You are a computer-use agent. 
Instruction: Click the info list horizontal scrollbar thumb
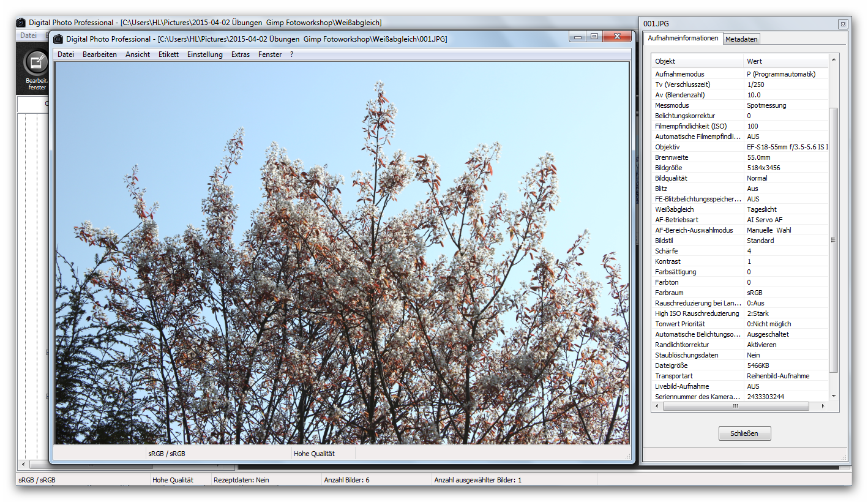pyautogui.click(x=736, y=406)
